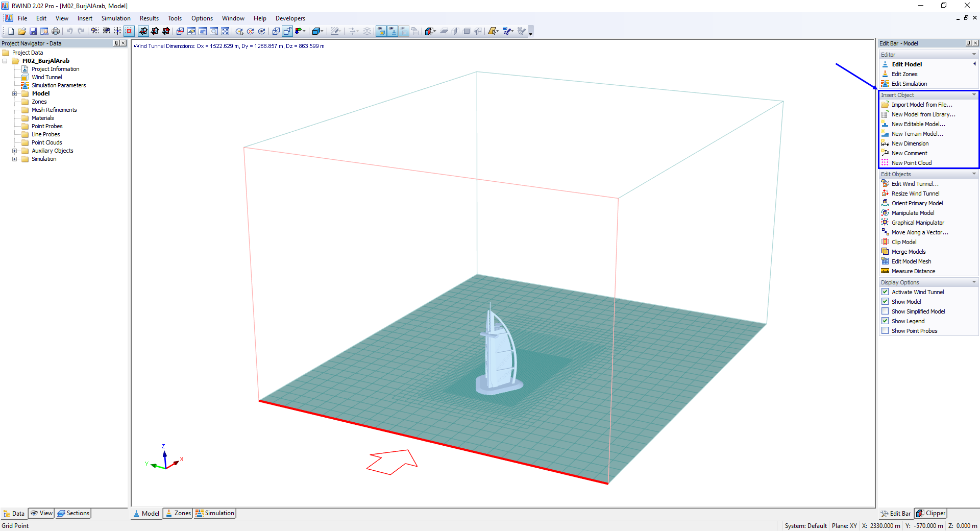
Task: Click the Import Model from File icon
Action: tap(885, 105)
